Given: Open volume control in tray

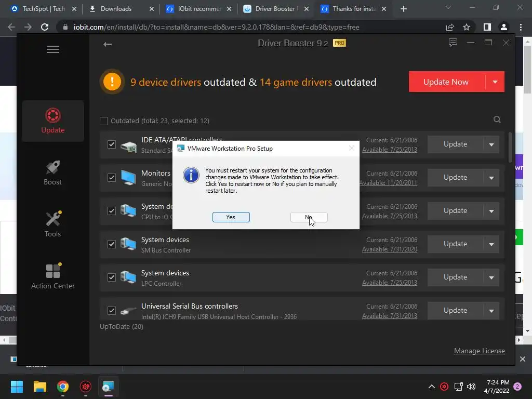Looking at the screenshot, I should [471, 387].
